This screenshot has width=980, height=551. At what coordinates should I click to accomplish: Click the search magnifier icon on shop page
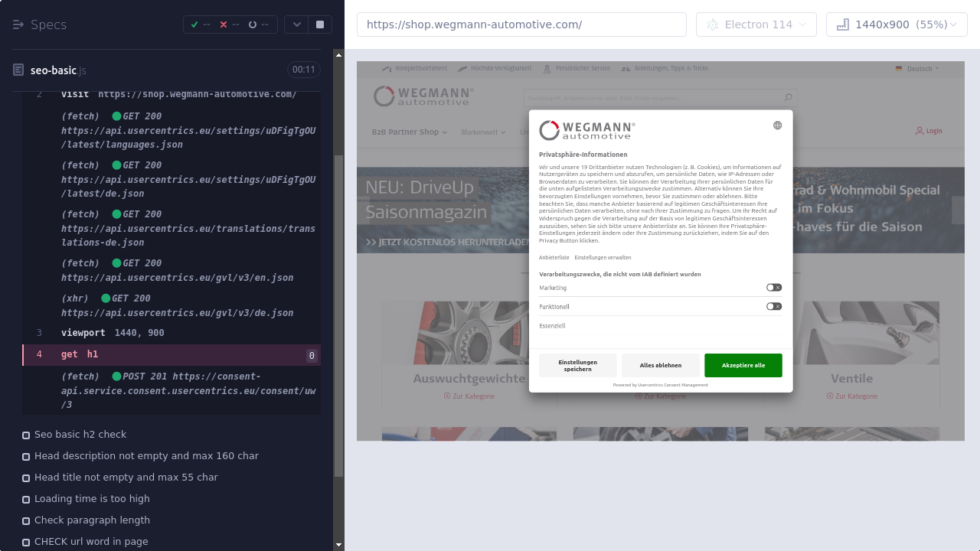coord(788,97)
